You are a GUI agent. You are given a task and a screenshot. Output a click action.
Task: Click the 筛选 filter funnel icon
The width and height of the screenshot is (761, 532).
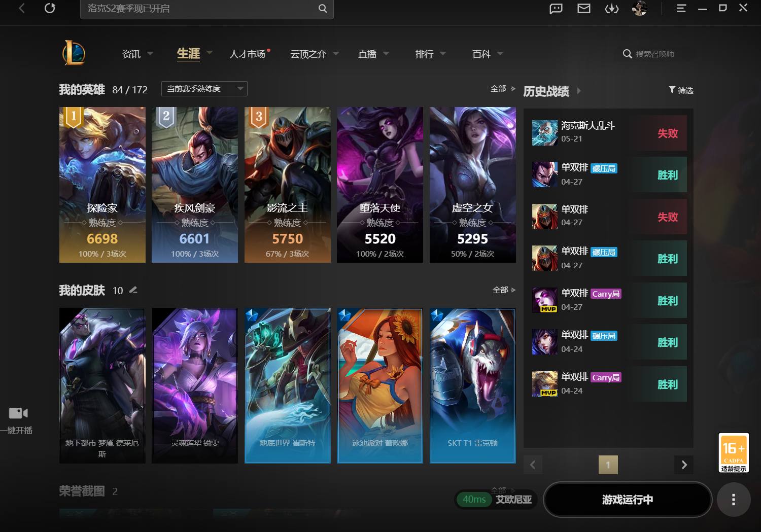(x=672, y=90)
